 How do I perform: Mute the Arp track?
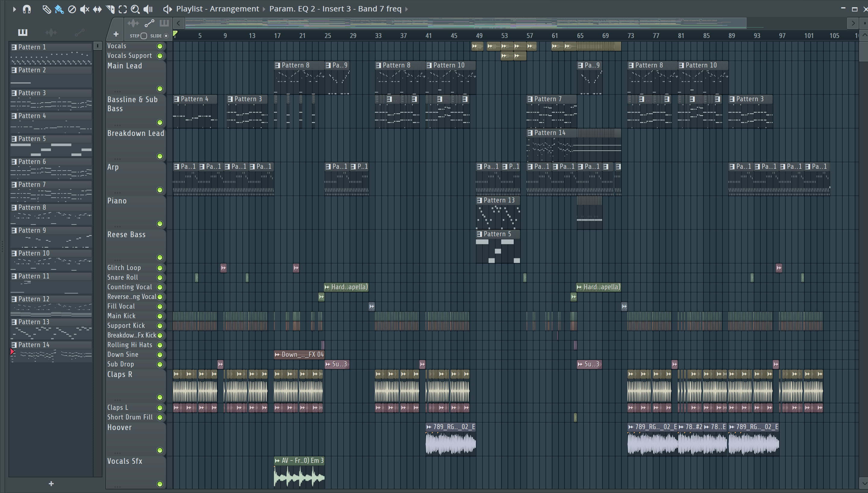point(160,190)
